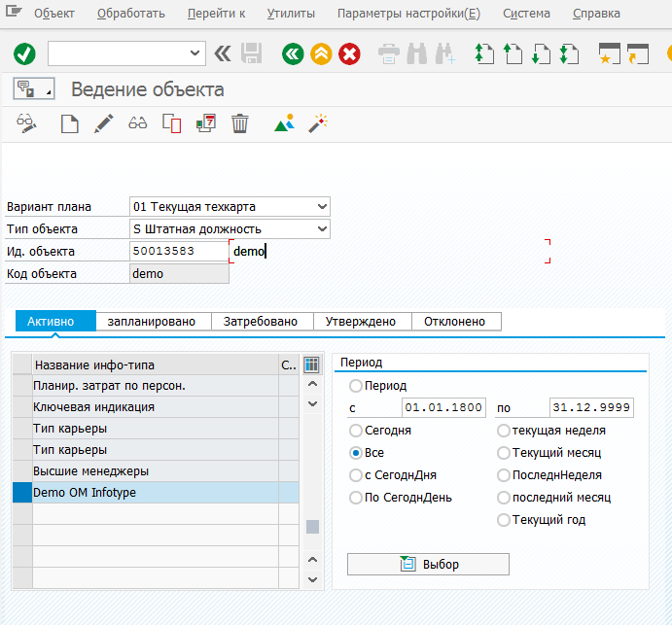
Task: Switch to the Отклонено tab
Action: [x=456, y=322]
